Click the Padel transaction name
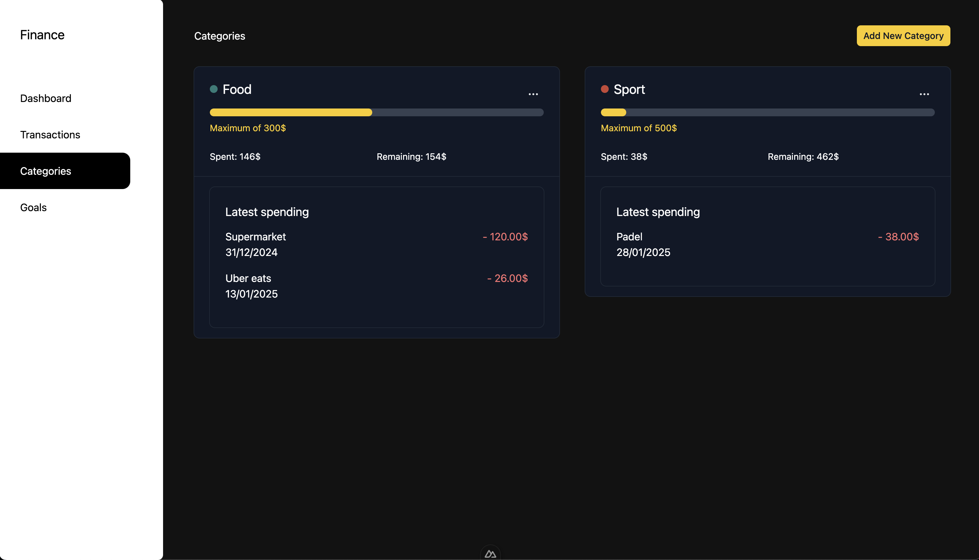The height and width of the screenshot is (560, 979). click(629, 236)
